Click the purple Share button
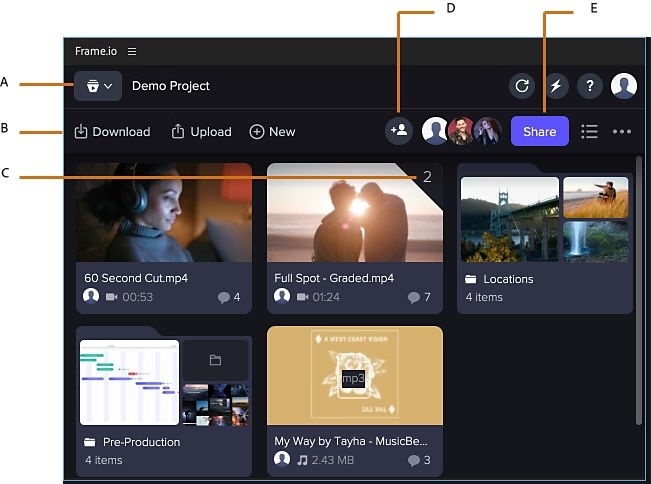Viewport: 651px width, 484px height. pyautogui.click(x=540, y=131)
